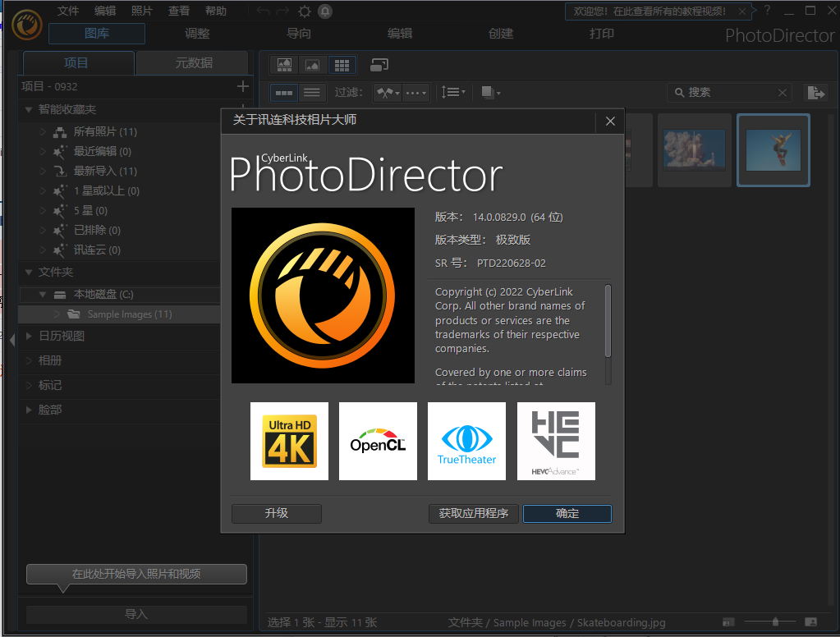Switch to the 导向 module tab

[298, 34]
